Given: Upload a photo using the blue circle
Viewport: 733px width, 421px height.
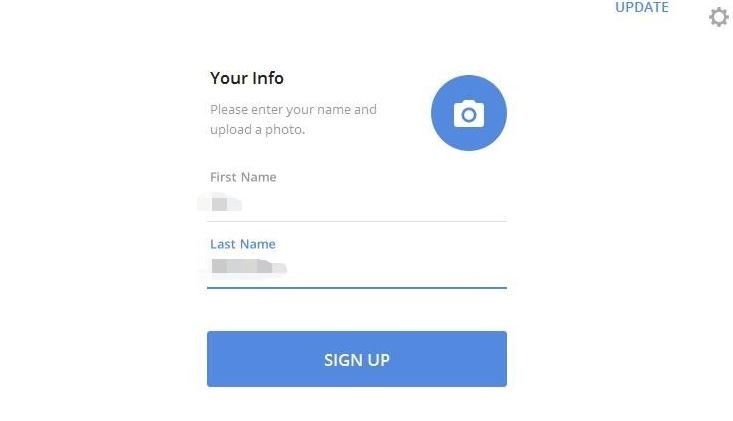Looking at the screenshot, I should (x=469, y=113).
